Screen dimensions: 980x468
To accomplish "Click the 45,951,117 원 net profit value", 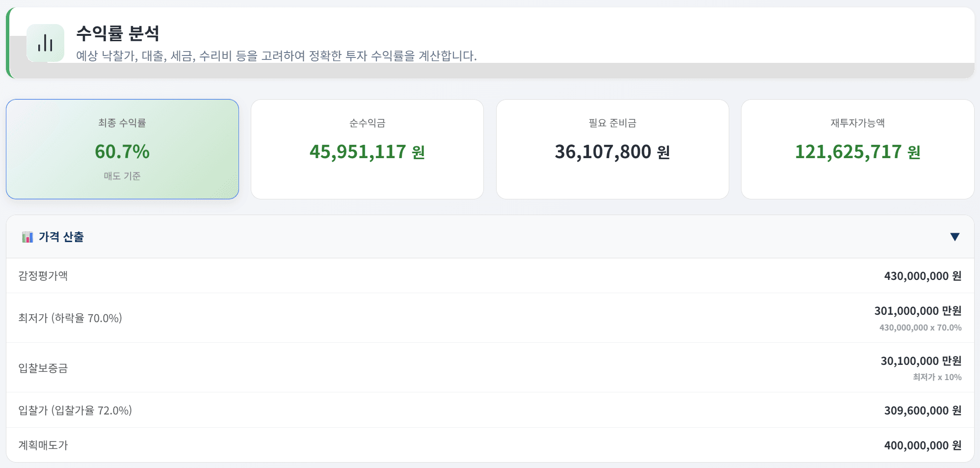I will pos(367,152).
